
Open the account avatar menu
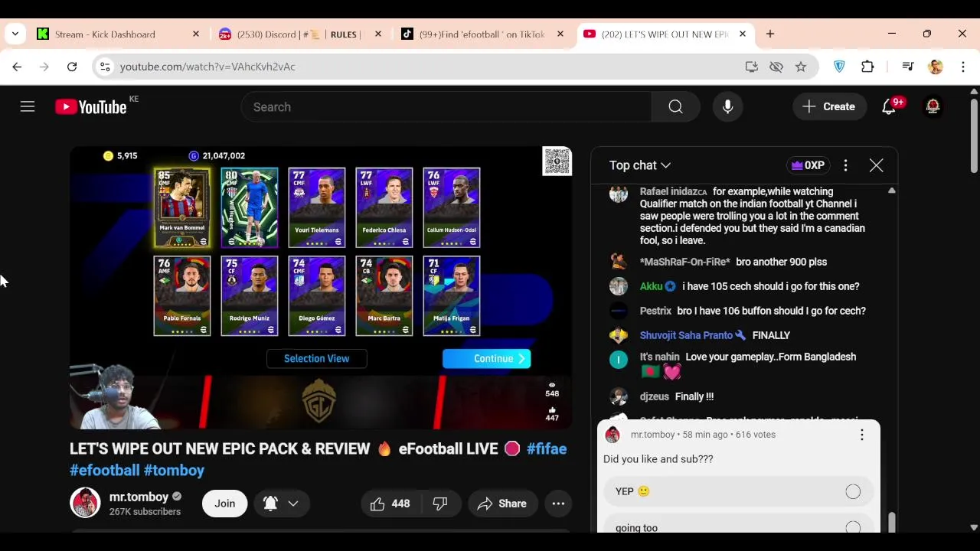pos(933,107)
